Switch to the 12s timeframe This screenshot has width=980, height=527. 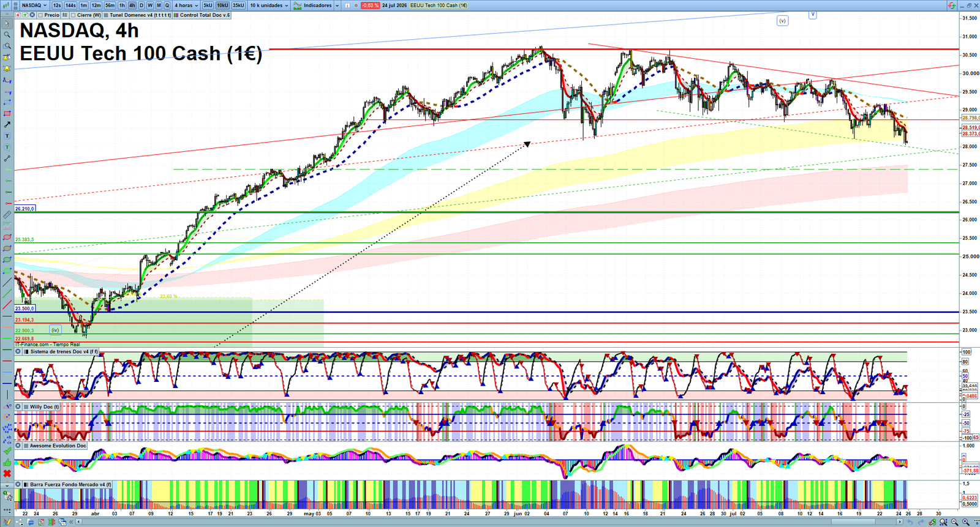[57, 5]
